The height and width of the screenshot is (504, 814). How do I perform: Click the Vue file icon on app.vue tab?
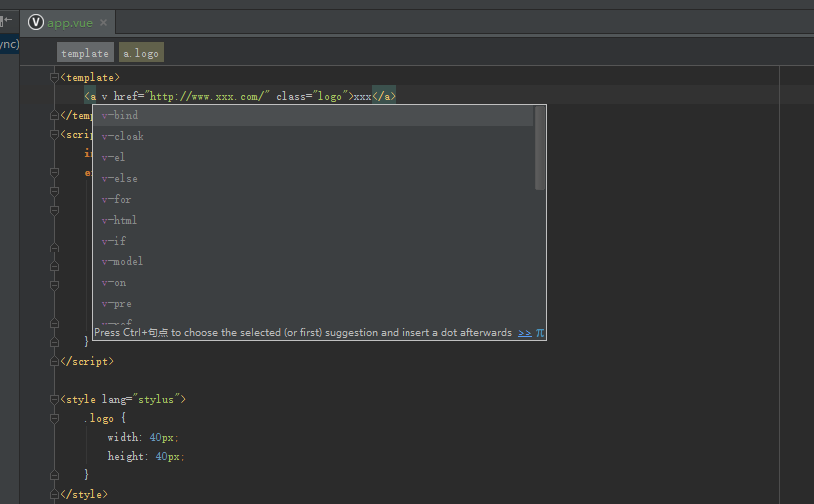[x=35, y=22]
